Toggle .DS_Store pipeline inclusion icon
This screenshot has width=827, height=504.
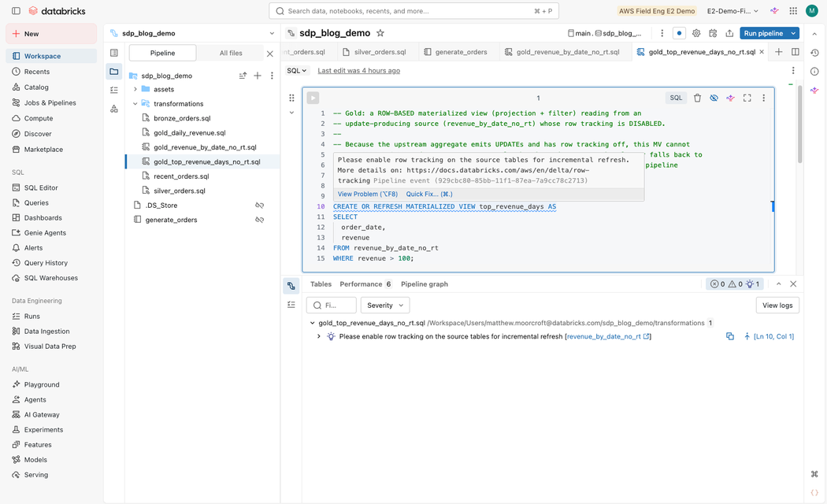[259, 205]
